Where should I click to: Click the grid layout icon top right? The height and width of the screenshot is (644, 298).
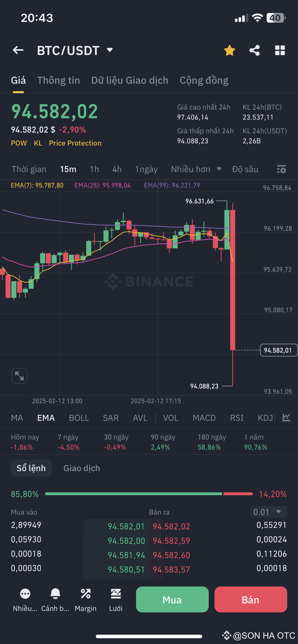click(280, 50)
